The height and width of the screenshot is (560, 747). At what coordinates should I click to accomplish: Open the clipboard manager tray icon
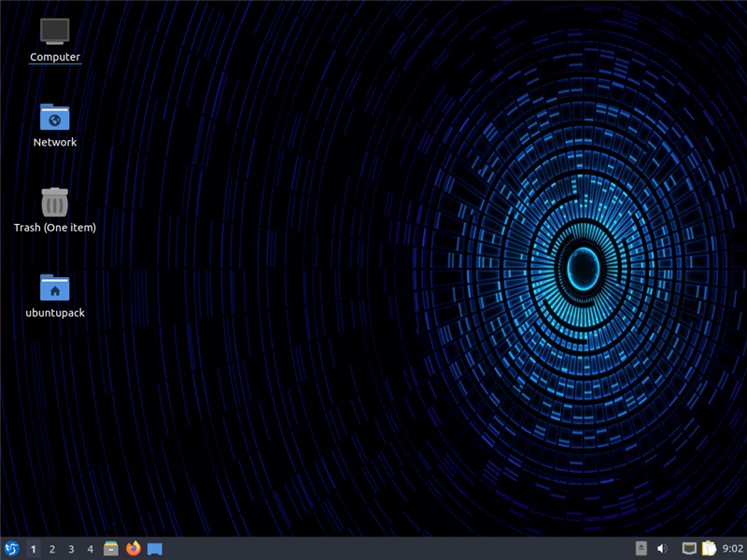coord(709,549)
